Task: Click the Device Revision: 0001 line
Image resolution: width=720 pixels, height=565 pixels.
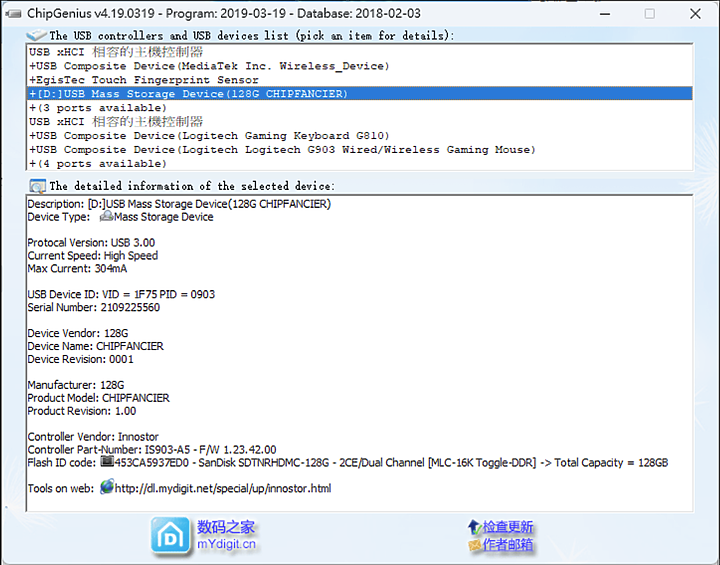Action: coord(80,359)
